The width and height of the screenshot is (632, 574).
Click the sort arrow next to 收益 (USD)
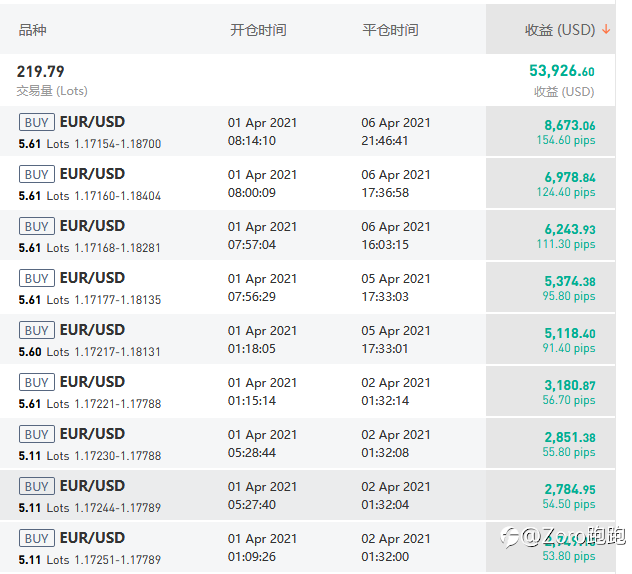(606, 30)
